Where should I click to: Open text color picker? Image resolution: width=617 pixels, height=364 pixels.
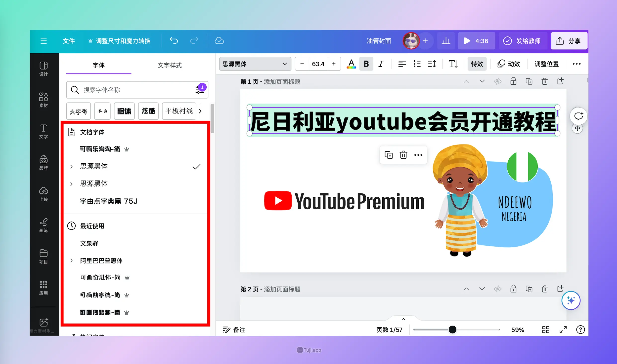(x=351, y=64)
